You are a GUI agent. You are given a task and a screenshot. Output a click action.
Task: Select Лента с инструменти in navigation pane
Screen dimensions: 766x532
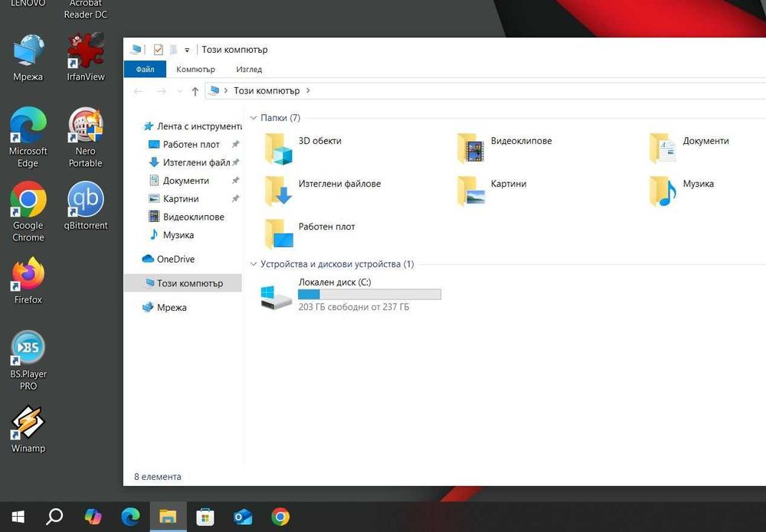point(192,126)
